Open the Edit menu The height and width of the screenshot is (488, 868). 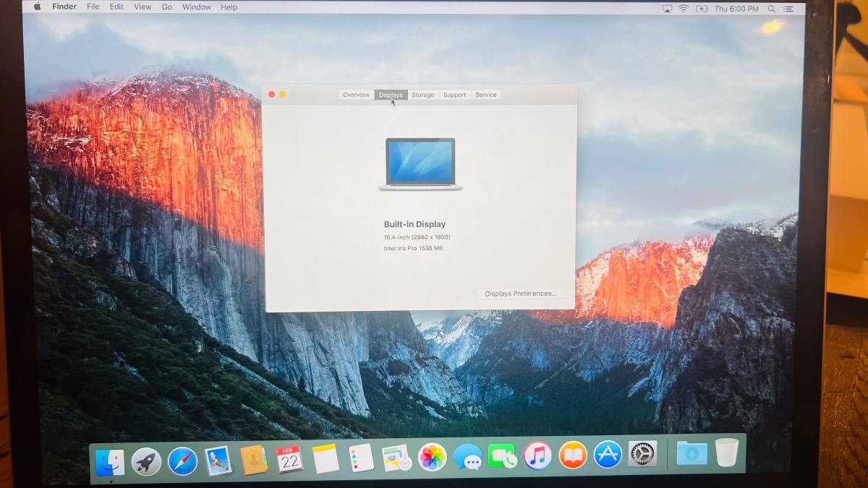tap(116, 7)
